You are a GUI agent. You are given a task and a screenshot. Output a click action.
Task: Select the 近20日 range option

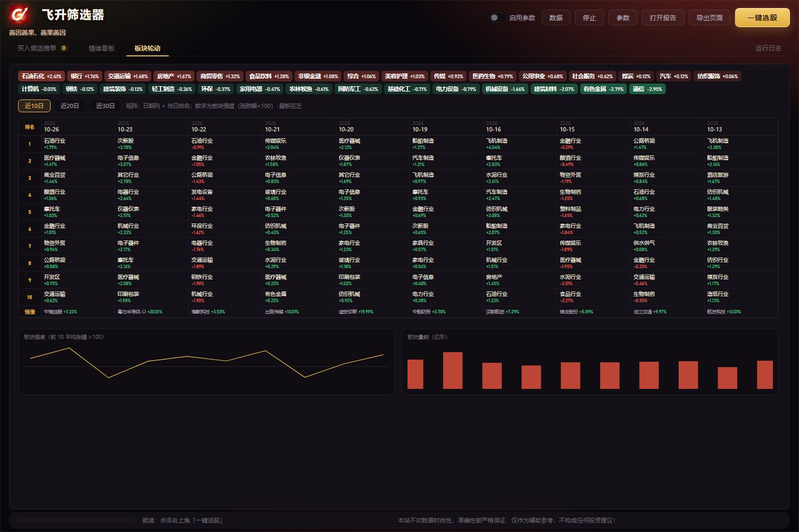pos(70,106)
